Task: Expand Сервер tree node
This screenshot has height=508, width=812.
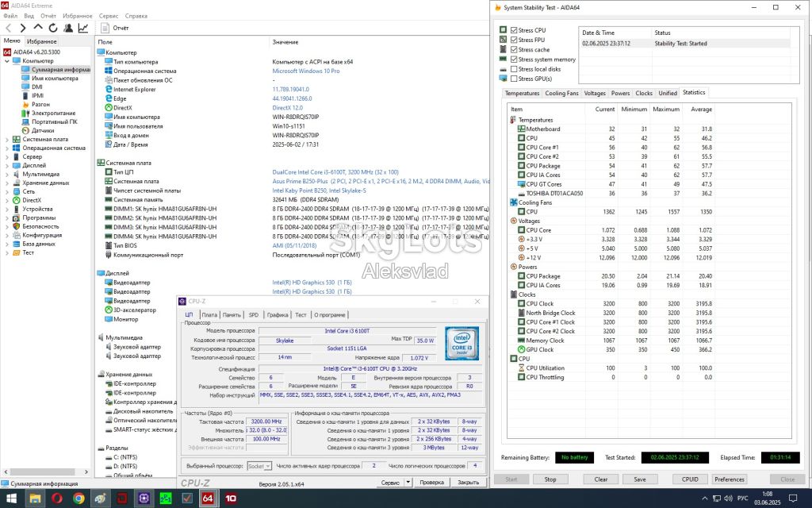Action: 6,157
